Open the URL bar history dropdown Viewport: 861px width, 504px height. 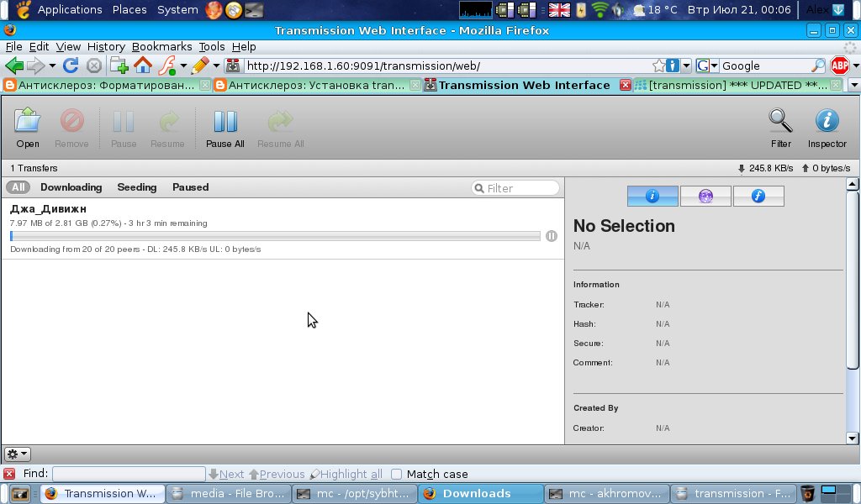(686, 66)
